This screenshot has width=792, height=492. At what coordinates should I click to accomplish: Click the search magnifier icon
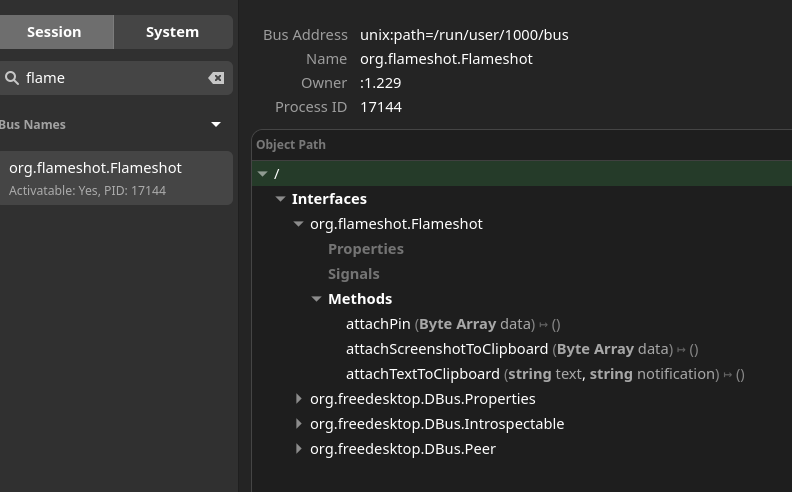pyautogui.click(x=12, y=78)
